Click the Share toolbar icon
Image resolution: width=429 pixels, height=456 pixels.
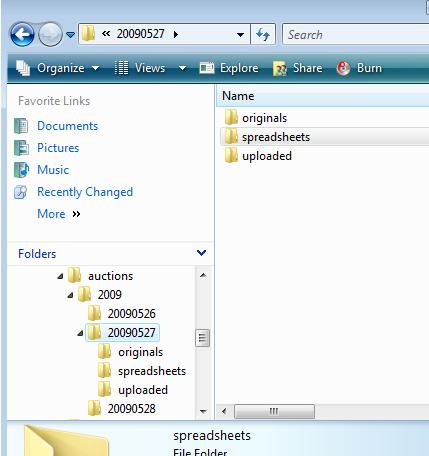tap(280, 68)
